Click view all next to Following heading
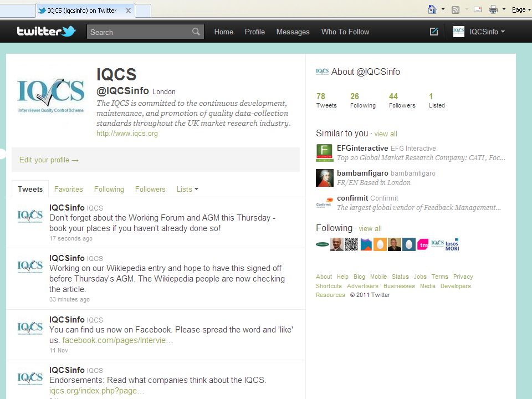This screenshot has height=399, width=532. [370, 229]
